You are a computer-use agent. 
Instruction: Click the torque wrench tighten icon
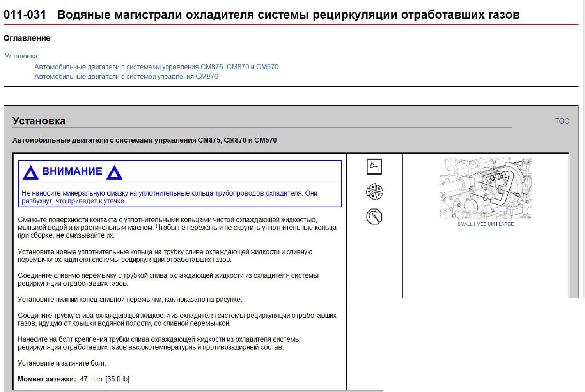pyautogui.click(x=374, y=217)
